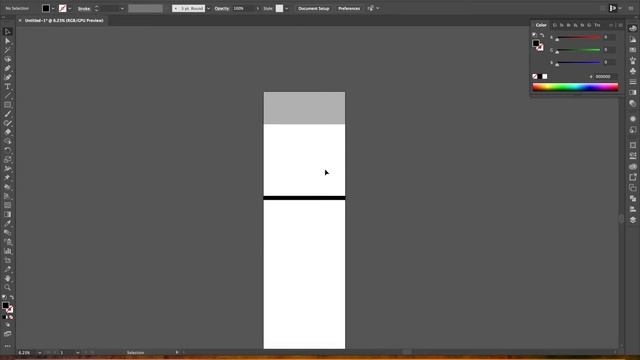This screenshot has height=360, width=640.
Task: Expand the 3 pt. Round brush dropdown
Action: [208, 9]
